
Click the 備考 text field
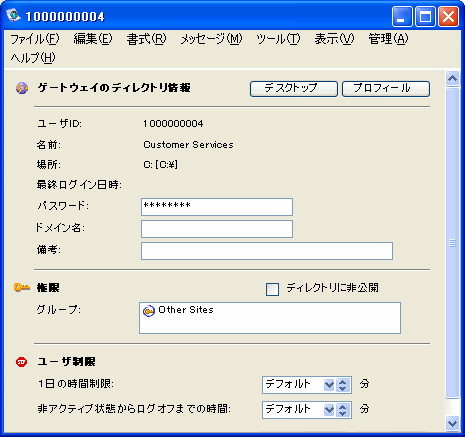pos(267,251)
